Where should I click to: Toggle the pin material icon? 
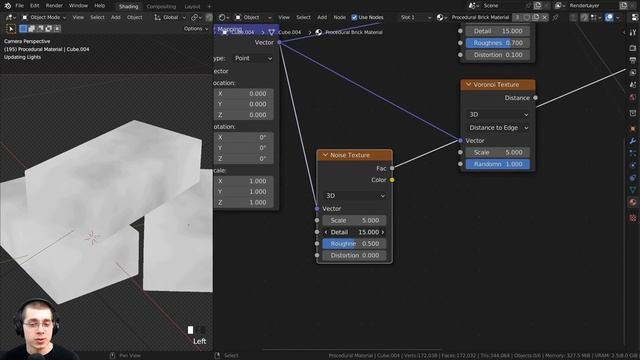click(x=556, y=17)
